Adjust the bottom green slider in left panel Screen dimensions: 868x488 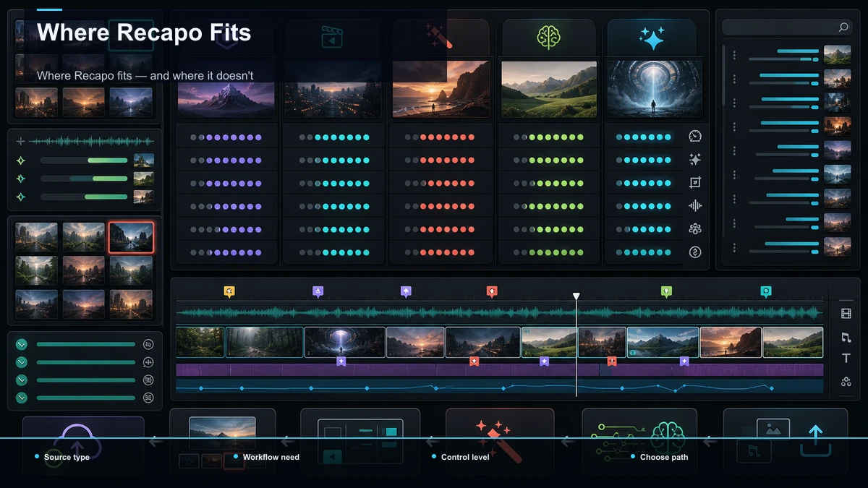[x=84, y=197]
